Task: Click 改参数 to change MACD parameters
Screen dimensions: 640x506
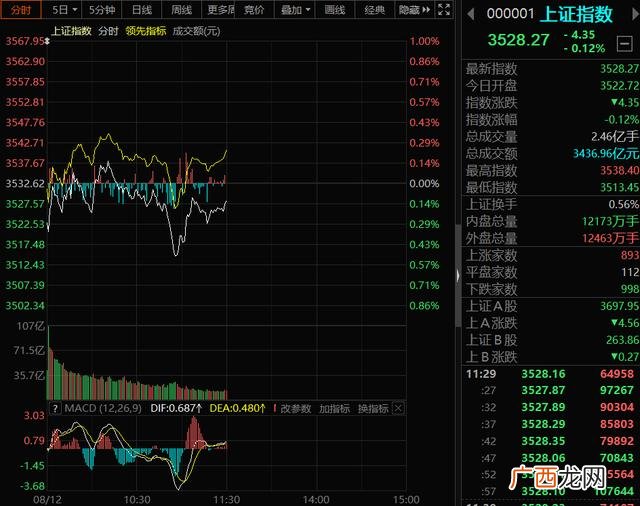Action: click(x=296, y=408)
